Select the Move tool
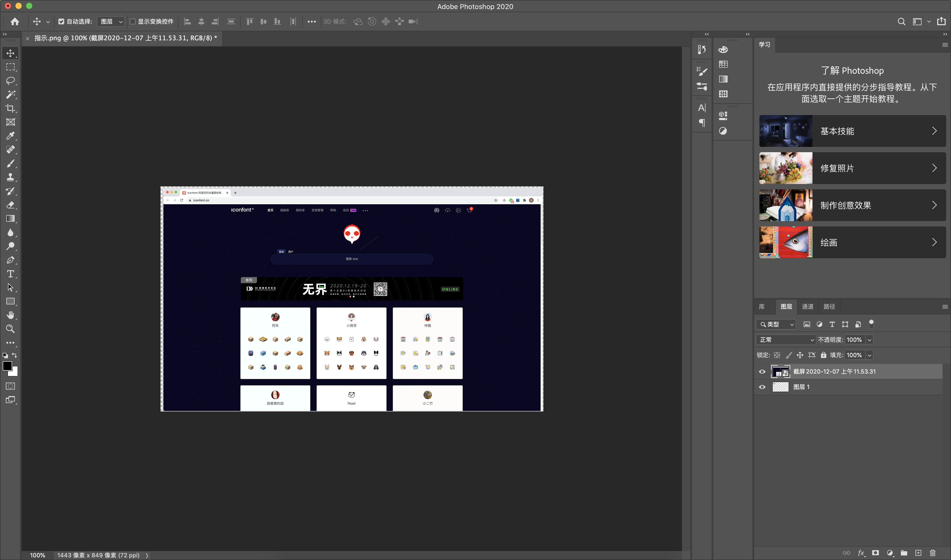This screenshot has width=951, height=560. coord(11,53)
